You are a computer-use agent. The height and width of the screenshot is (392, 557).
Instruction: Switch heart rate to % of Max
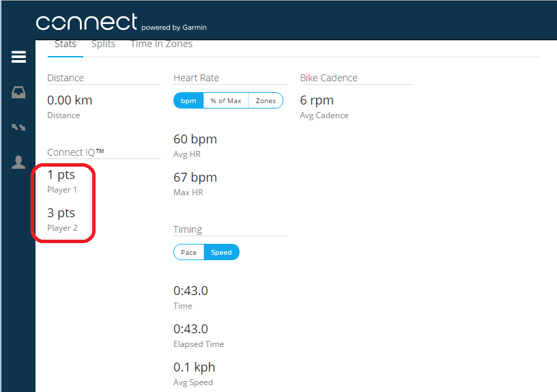pyautogui.click(x=225, y=100)
